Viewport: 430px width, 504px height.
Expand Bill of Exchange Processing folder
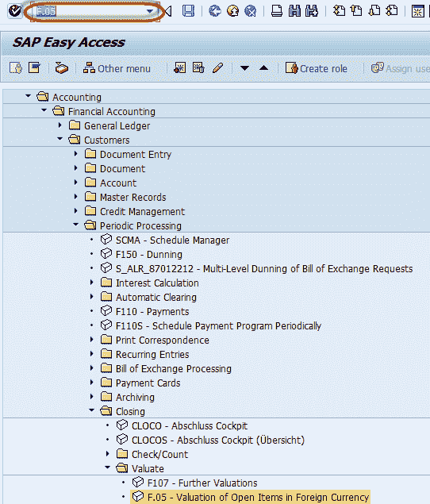pyautogui.click(x=91, y=368)
